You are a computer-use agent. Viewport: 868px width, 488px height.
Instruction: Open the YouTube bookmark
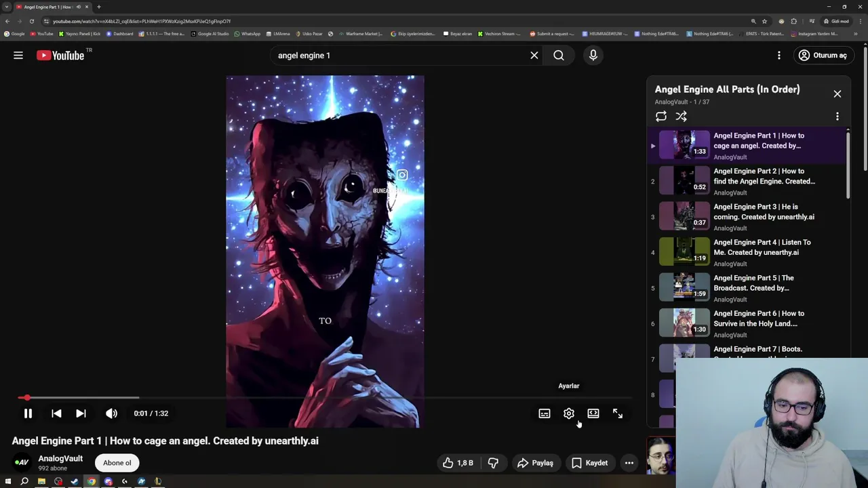pyautogui.click(x=42, y=33)
